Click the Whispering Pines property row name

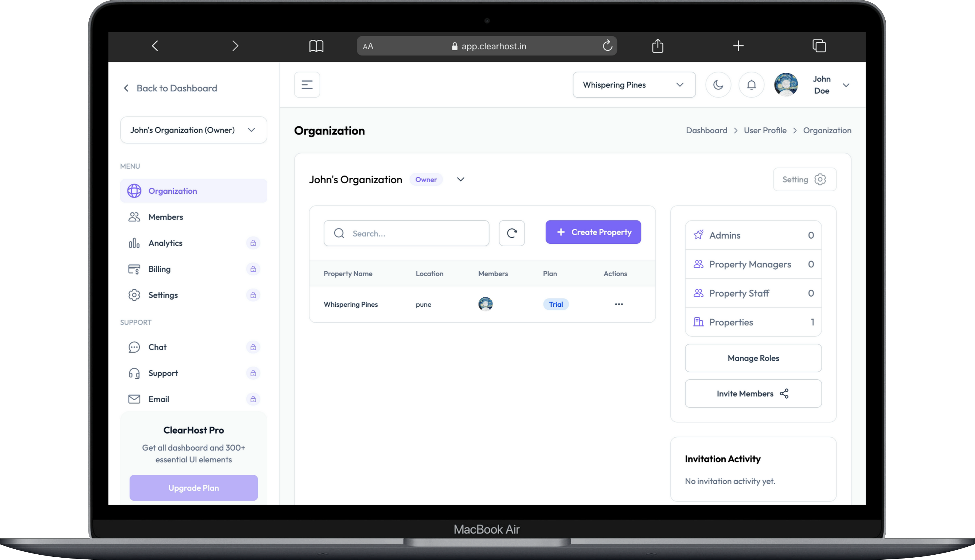(351, 304)
